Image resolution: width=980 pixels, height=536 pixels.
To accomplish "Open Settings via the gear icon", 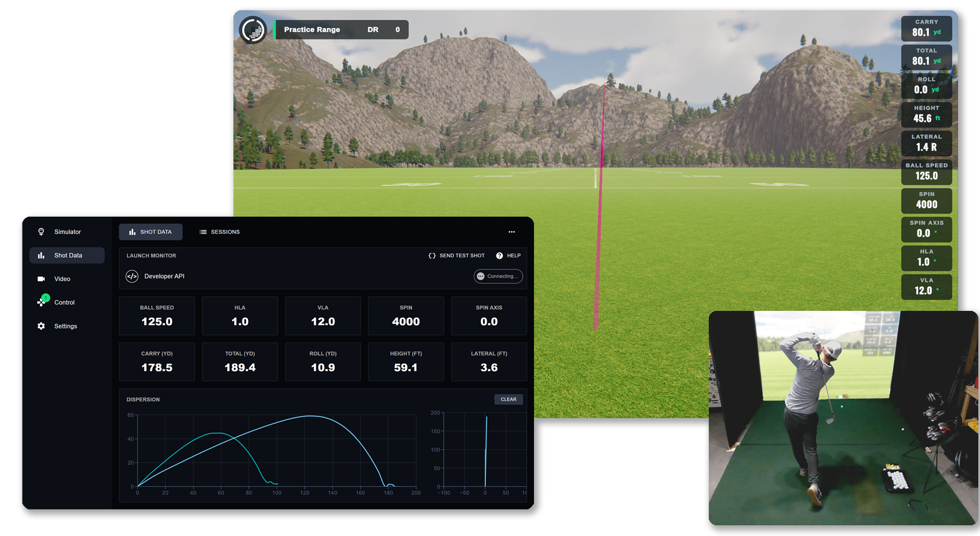I will coord(41,326).
